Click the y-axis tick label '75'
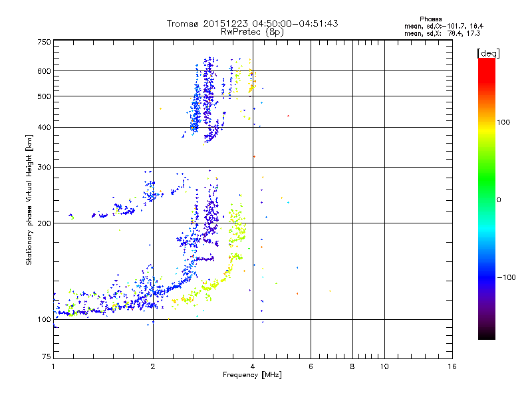The height and width of the screenshot is (399, 532). pyautogui.click(x=47, y=356)
